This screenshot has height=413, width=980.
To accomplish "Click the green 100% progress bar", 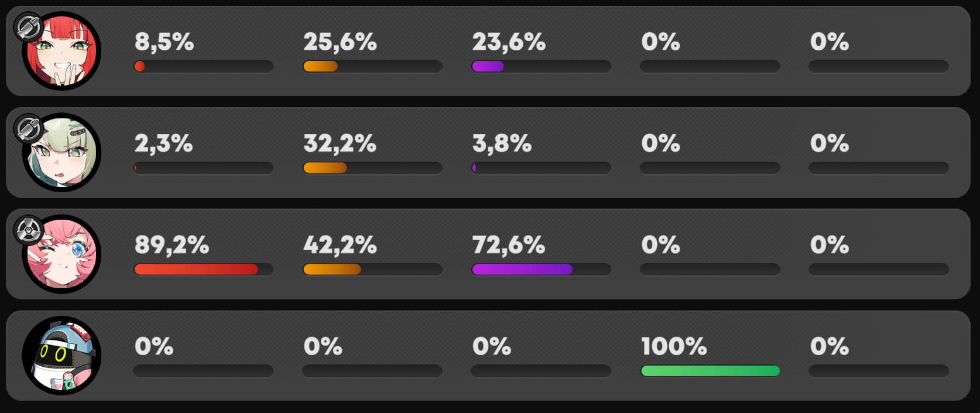I will pyautogui.click(x=710, y=371).
